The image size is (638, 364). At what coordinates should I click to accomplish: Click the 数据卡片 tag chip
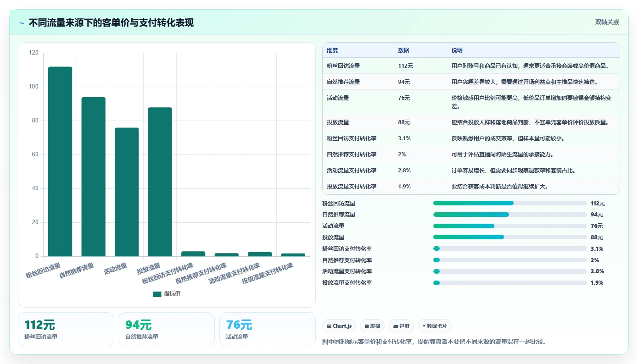coord(435,326)
